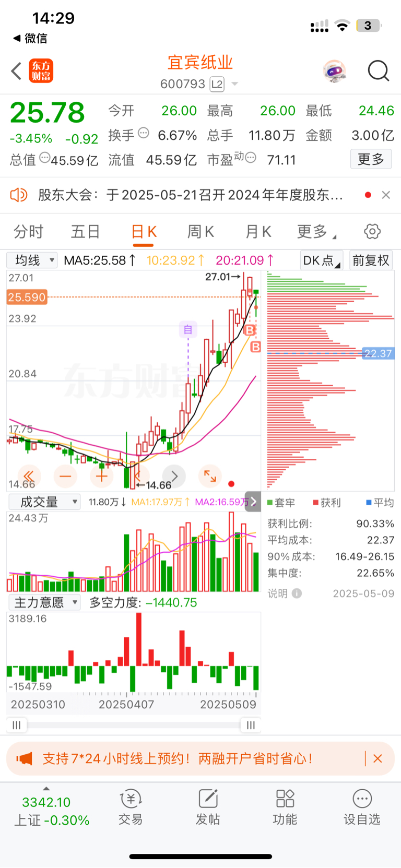
Task: Tap the 市盈 info bubble icon
Action: coord(251,157)
